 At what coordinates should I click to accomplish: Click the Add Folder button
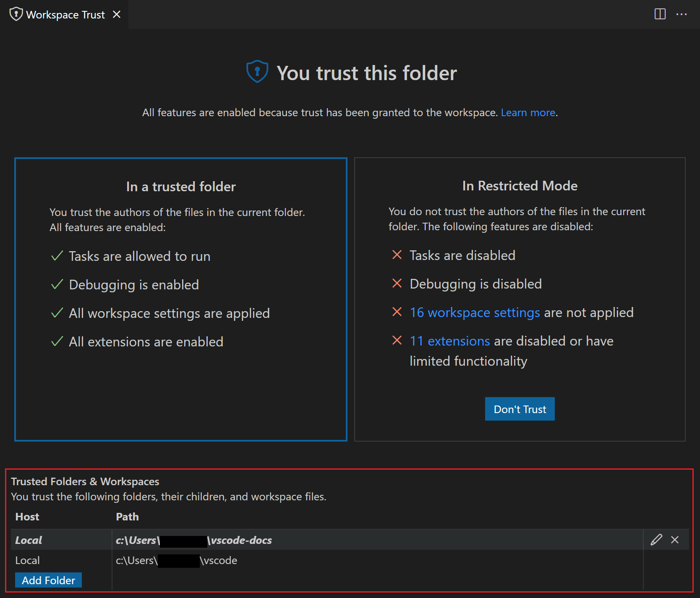pos(48,580)
